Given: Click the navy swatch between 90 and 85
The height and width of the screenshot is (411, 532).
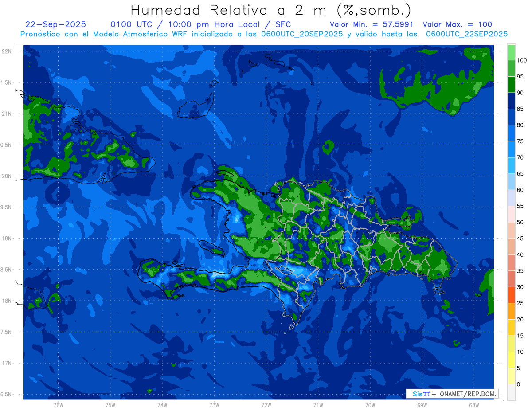Looking at the screenshot, I should tap(511, 101).
